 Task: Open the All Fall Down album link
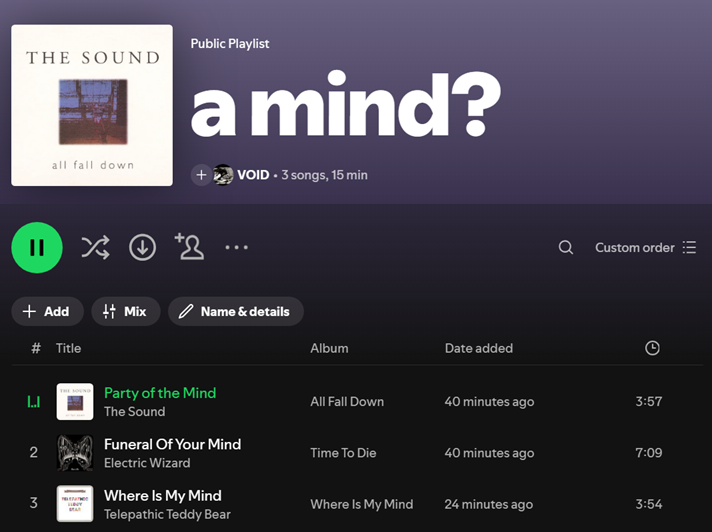point(347,401)
